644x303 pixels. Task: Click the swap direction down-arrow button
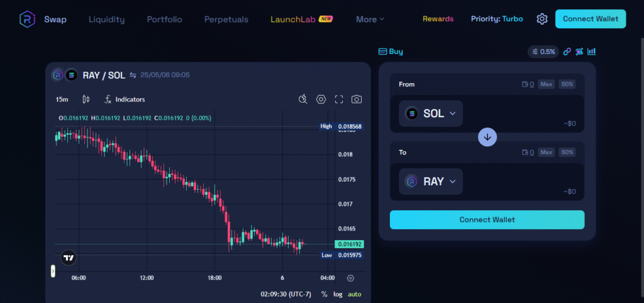click(487, 137)
